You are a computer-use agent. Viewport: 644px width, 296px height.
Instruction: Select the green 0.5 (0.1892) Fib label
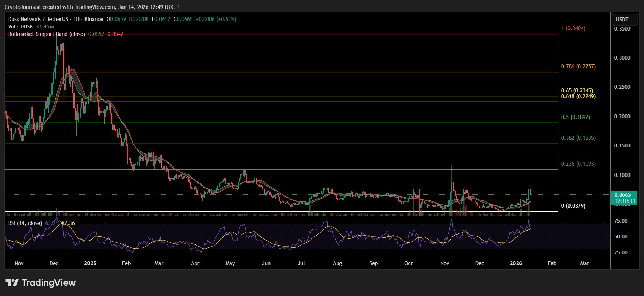click(575, 117)
